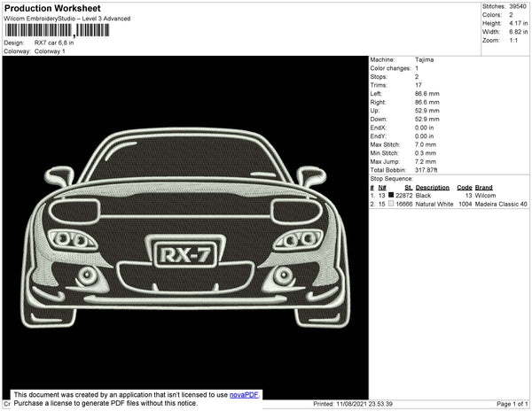Screen dimensions: 532x411
Task: Select the Natural White description in row 2
Action: pyautogui.click(x=434, y=204)
